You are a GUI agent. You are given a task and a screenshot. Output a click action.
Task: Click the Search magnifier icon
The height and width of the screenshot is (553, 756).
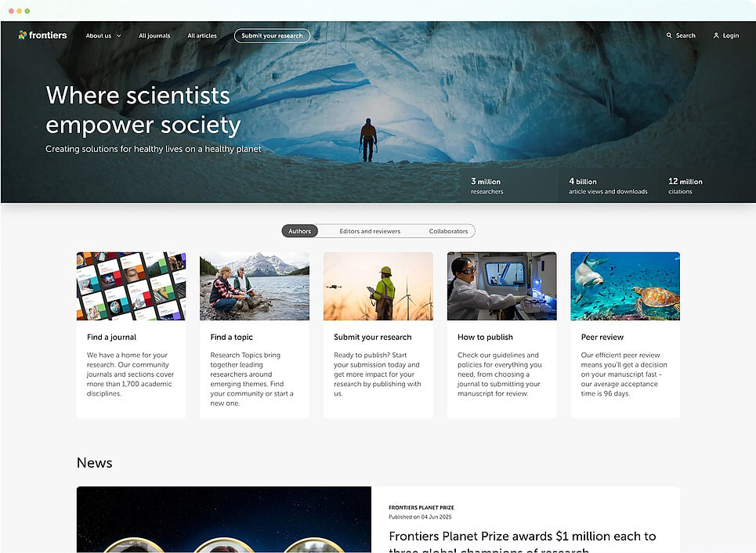point(669,35)
